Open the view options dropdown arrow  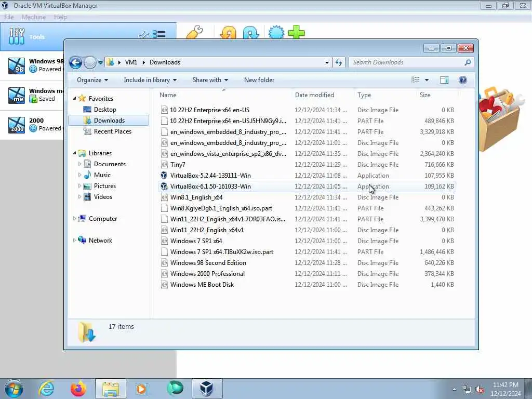pyautogui.click(x=427, y=80)
